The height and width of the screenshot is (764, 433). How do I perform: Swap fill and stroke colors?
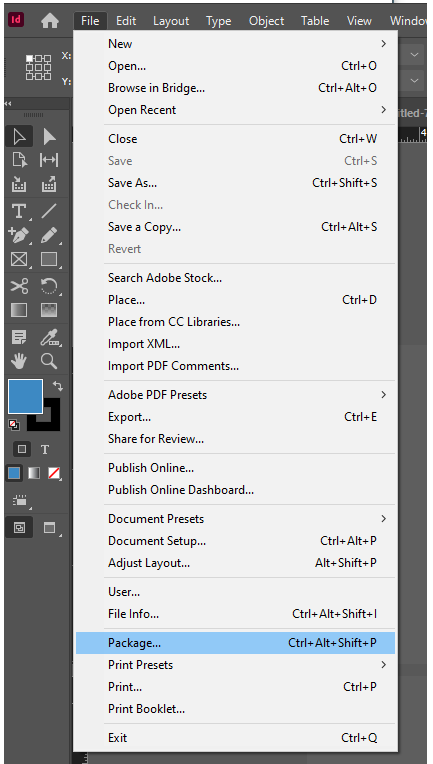tap(58, 386)
